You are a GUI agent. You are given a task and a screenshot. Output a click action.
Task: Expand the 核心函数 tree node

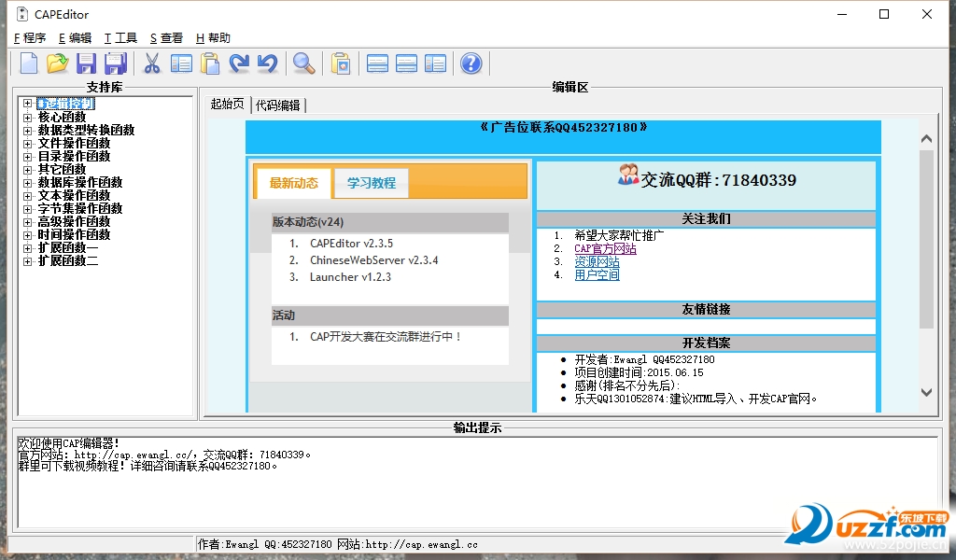pyautogui.click(x=27, y=117)
